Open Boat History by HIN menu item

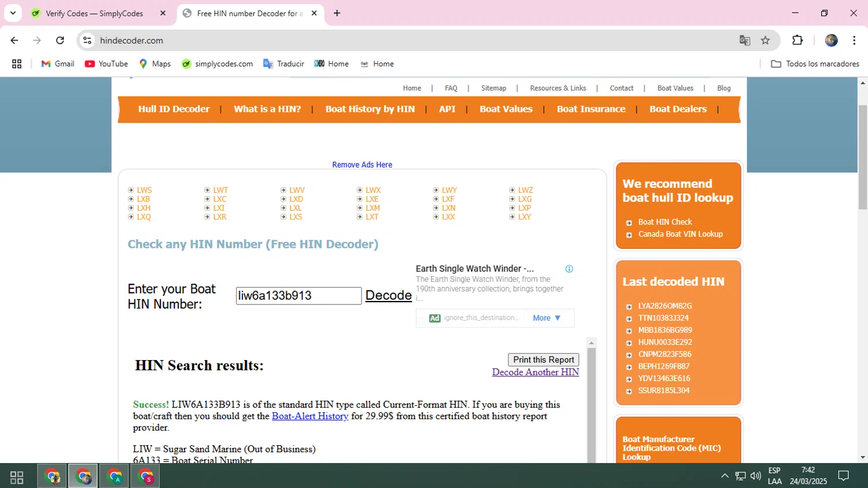coord(370,109)
